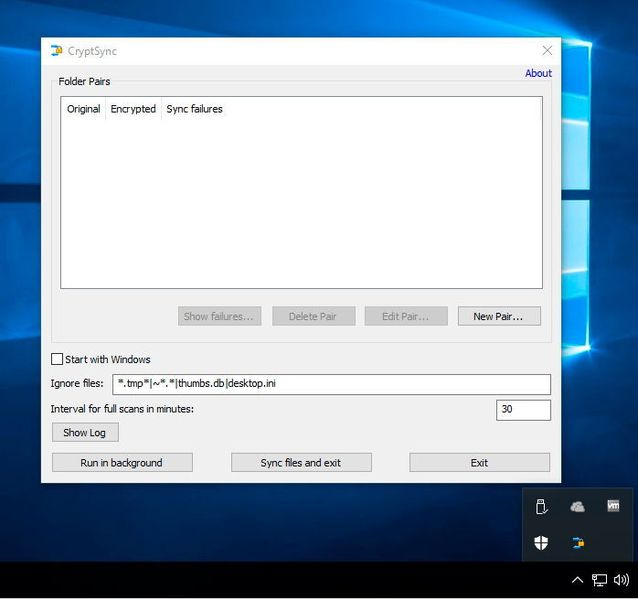The height and width of the screenshot is (600, 638).
Task: Click the Delete Pair button
Action: click(x=313, y=316)
